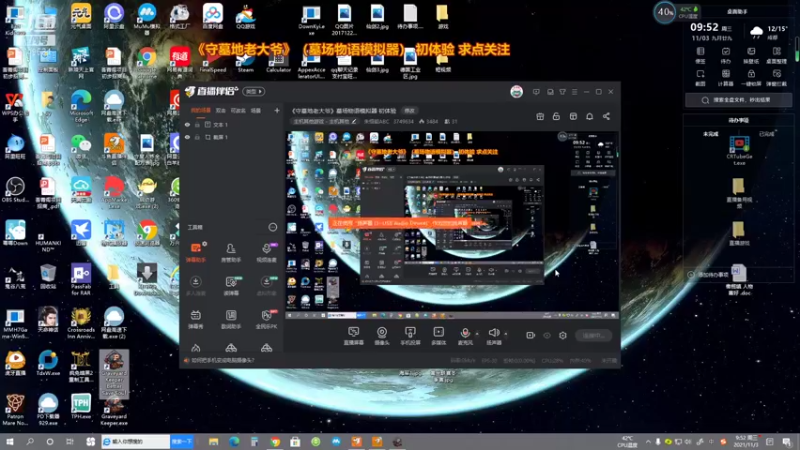Click the 添加待办事项 add to-do link
Image resolution: width=800 pixels, height=450 pixels.
click(713, 274)
